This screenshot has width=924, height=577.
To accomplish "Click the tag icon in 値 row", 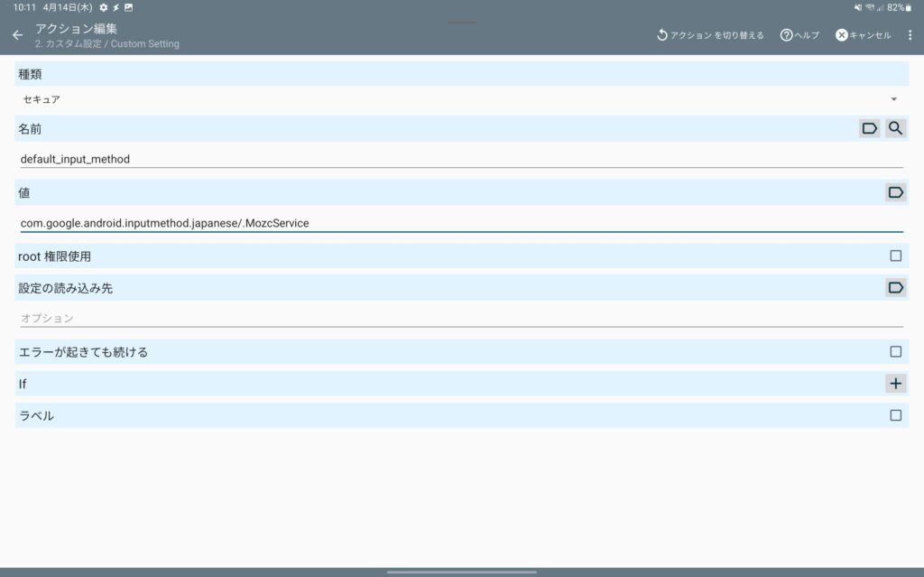I will [x=896, y=192].
